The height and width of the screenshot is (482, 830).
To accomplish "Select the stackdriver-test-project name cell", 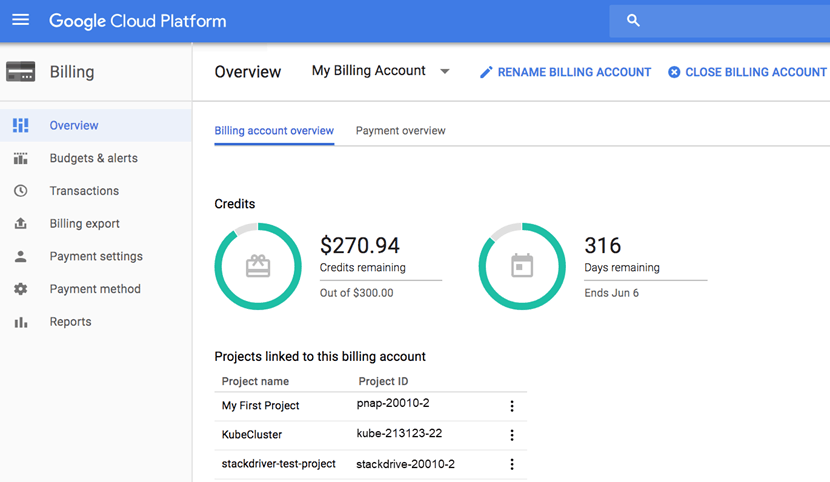I will (x=278, y=464).
